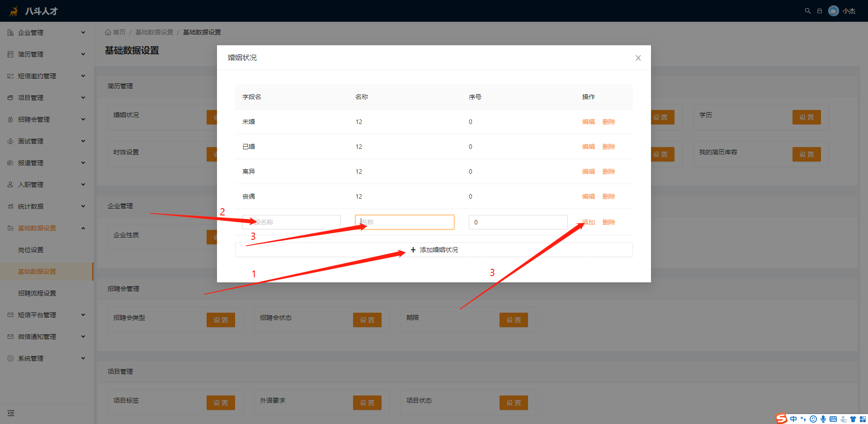Click 设置 for 我的简历库容
The width and height of the screenshot is (868, 424).
click(x=807, y=154)
